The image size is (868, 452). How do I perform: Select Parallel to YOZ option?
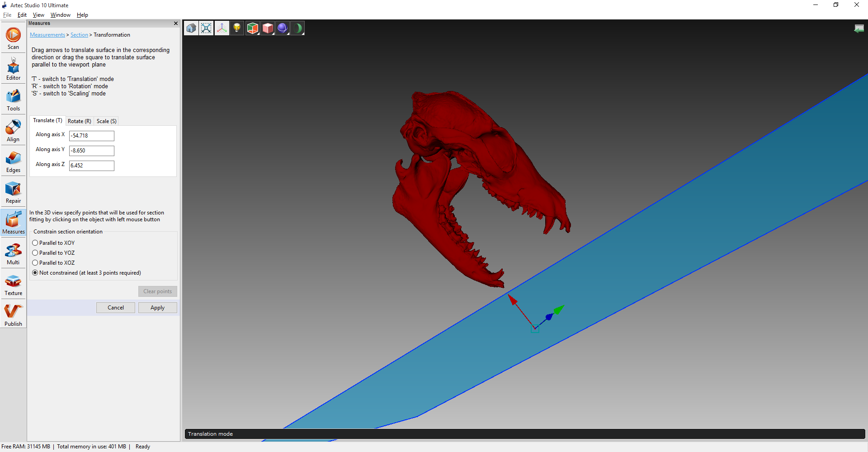coord(35,253)
